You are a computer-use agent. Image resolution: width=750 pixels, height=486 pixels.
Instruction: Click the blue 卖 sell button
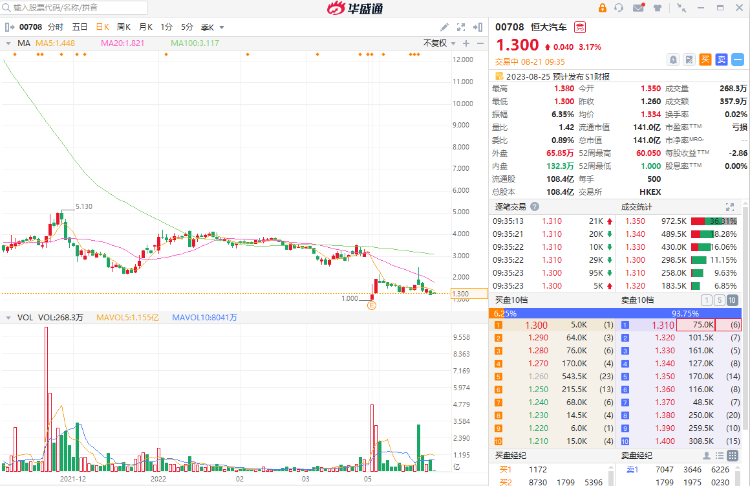tap(722, 60)
